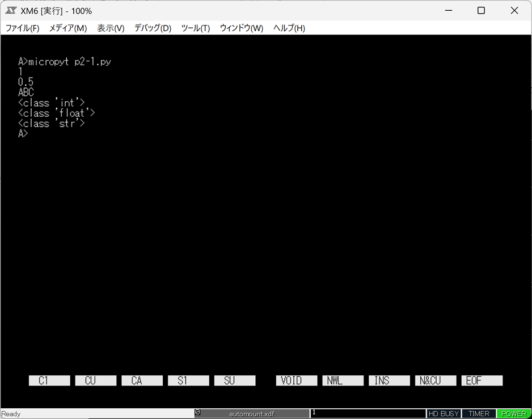Open the ウィンドウ(W) menu

[242, 28]
